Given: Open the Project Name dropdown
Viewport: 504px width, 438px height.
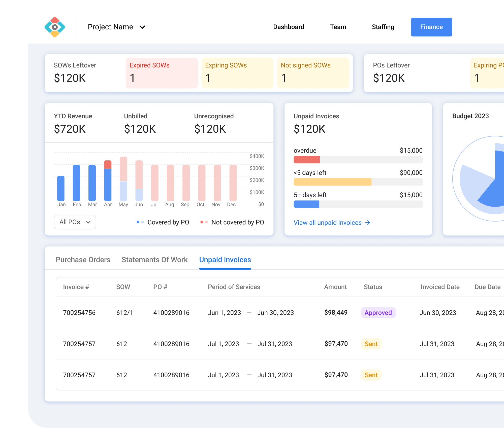Looking at the screenshot, I should [110, 27].
